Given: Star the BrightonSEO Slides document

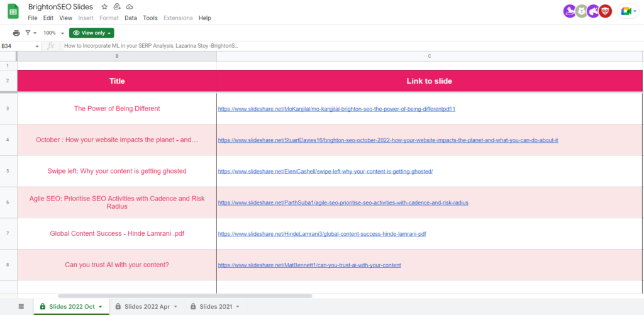Looking at the screenshot, I should point(104,7).
